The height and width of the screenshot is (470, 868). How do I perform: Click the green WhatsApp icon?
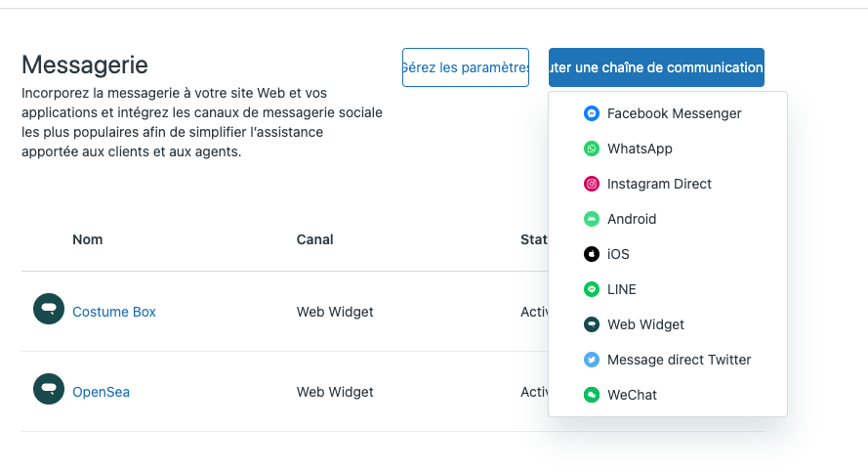click(592, 149)
